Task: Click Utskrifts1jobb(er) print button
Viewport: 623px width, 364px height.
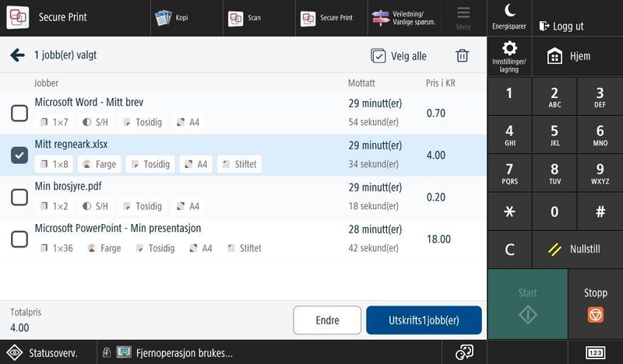Action: click(424, 320)
